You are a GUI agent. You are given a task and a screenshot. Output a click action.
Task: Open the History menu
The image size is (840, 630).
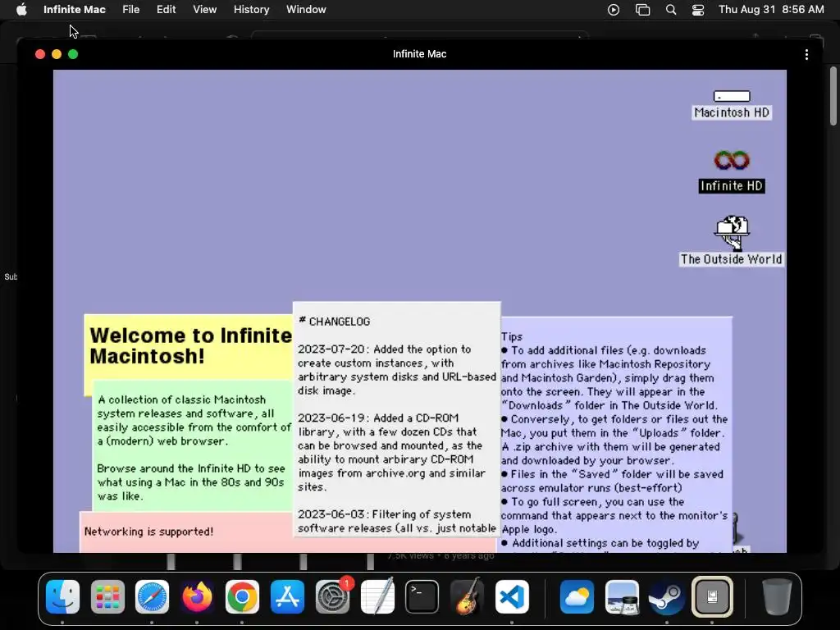click(x=251, y=9)
